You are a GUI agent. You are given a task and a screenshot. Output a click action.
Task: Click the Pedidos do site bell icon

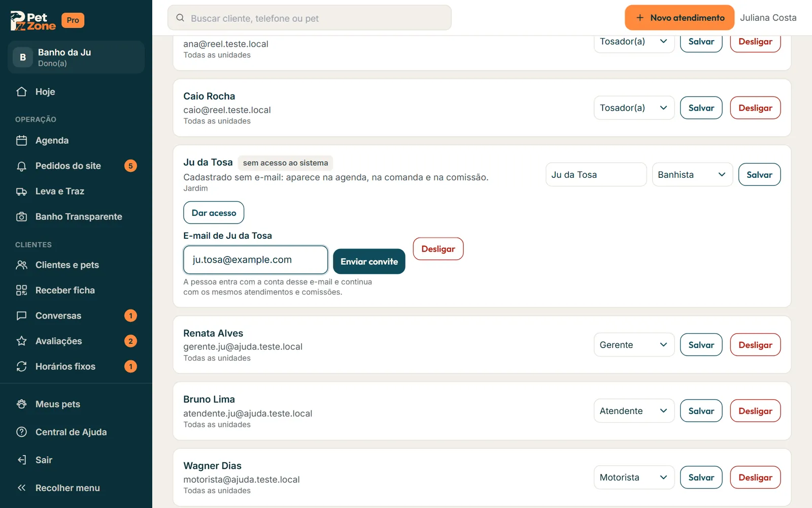[21, 166]
